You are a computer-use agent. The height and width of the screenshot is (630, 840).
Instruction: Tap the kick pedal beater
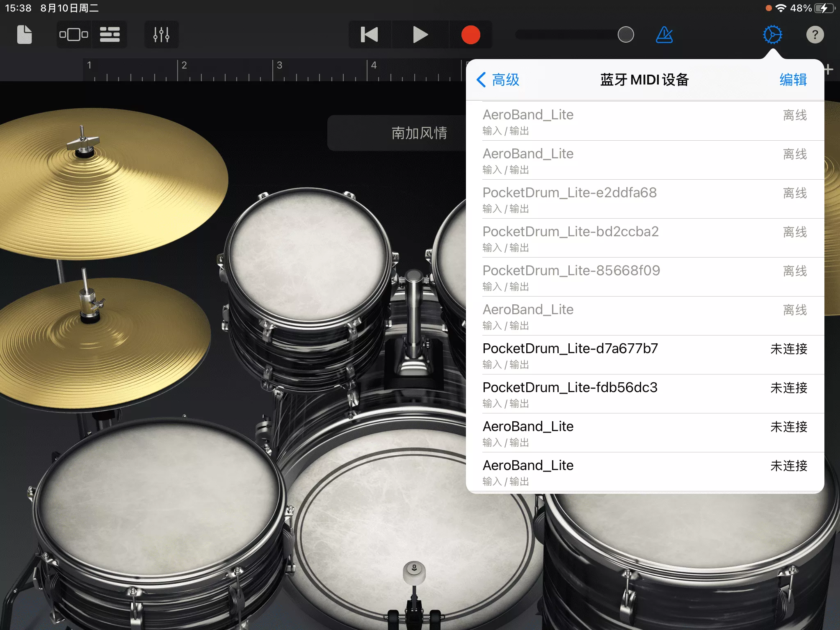414,572
